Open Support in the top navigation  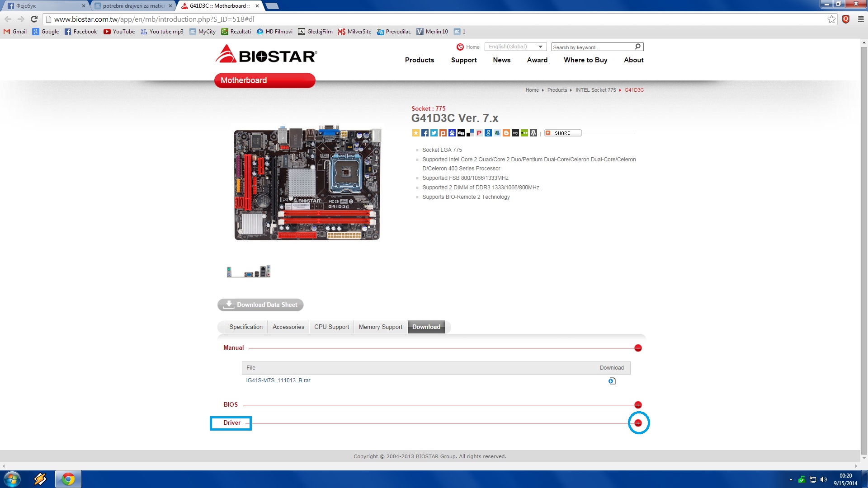[x=464, y=60]
